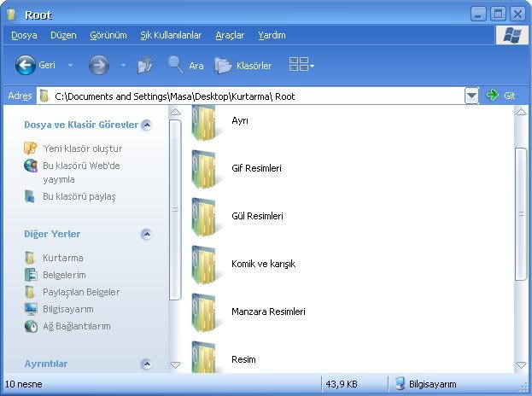
Task: Click the 10 nesne status bar text
Action: 23,384
